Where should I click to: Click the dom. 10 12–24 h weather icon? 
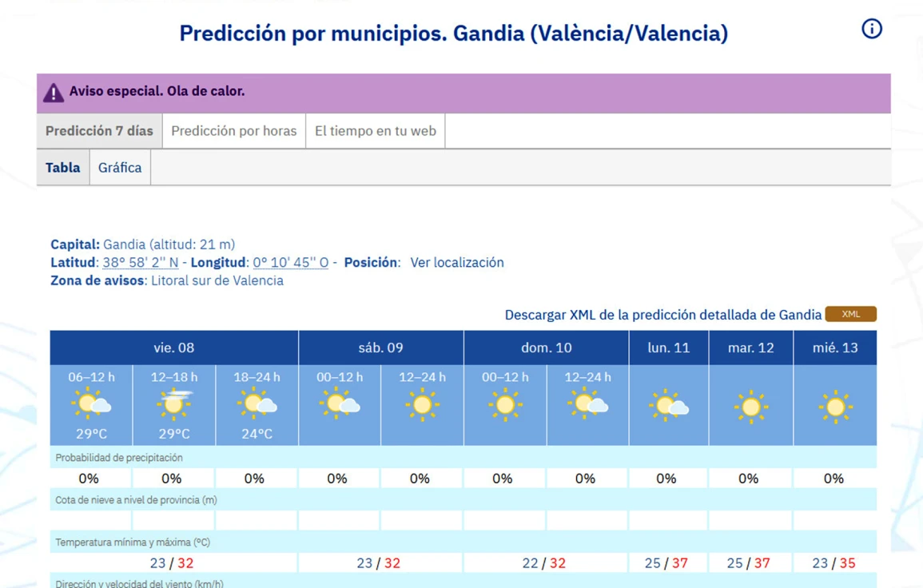(587, 403)
